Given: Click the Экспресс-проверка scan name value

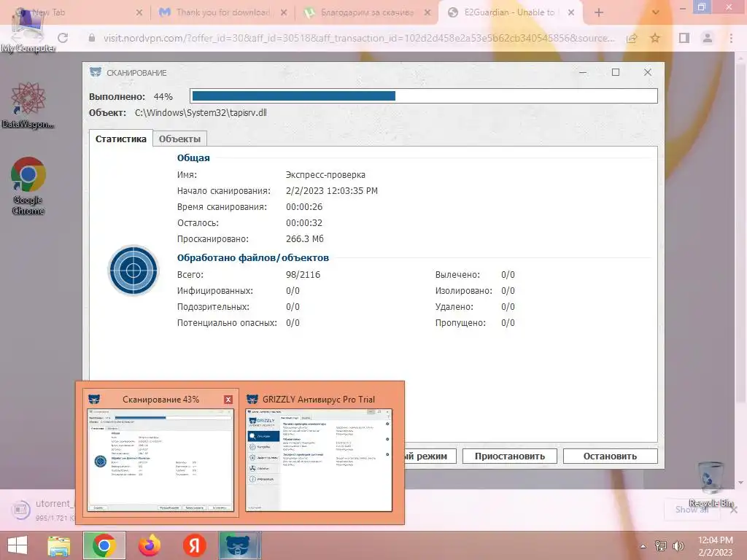Looking at the screenshot, I should pos(325,175).
